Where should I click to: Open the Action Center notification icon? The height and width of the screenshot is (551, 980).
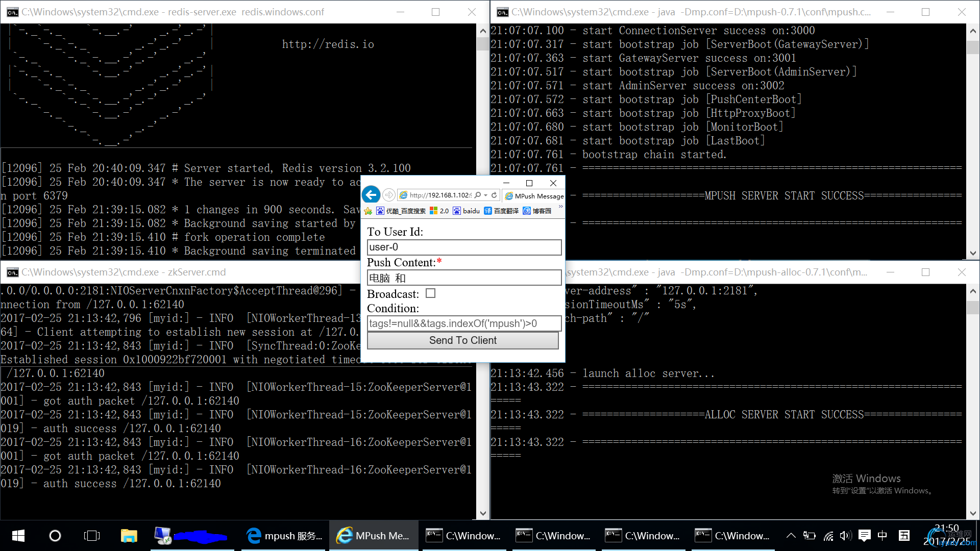[865, 536]
